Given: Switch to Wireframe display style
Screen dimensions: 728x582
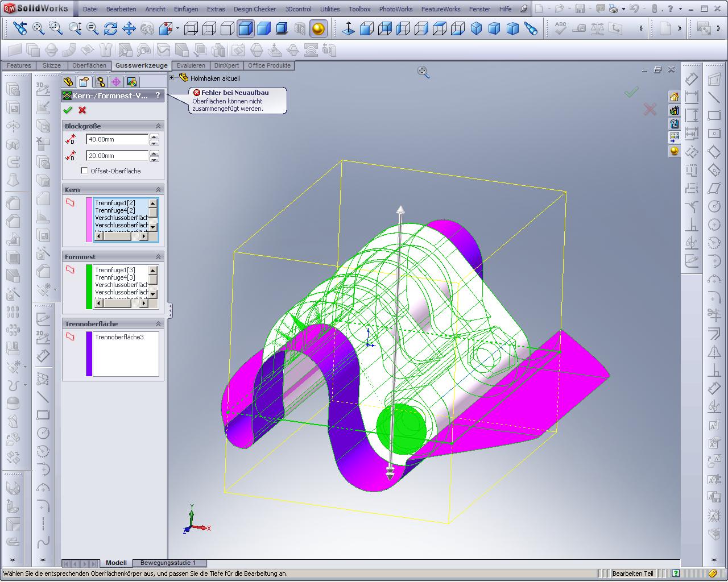Looking at the screenshot, I should [x=191, y=28].
